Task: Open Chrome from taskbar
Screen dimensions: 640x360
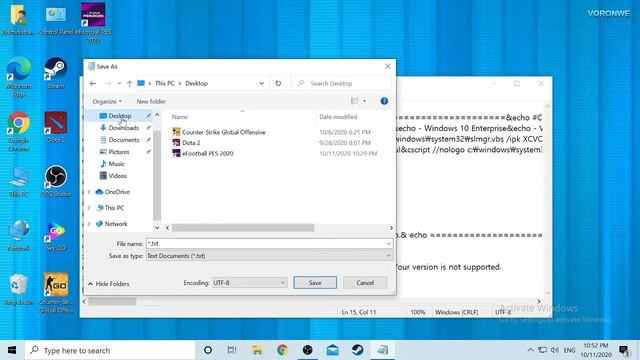Action: [x=282, y=350]
